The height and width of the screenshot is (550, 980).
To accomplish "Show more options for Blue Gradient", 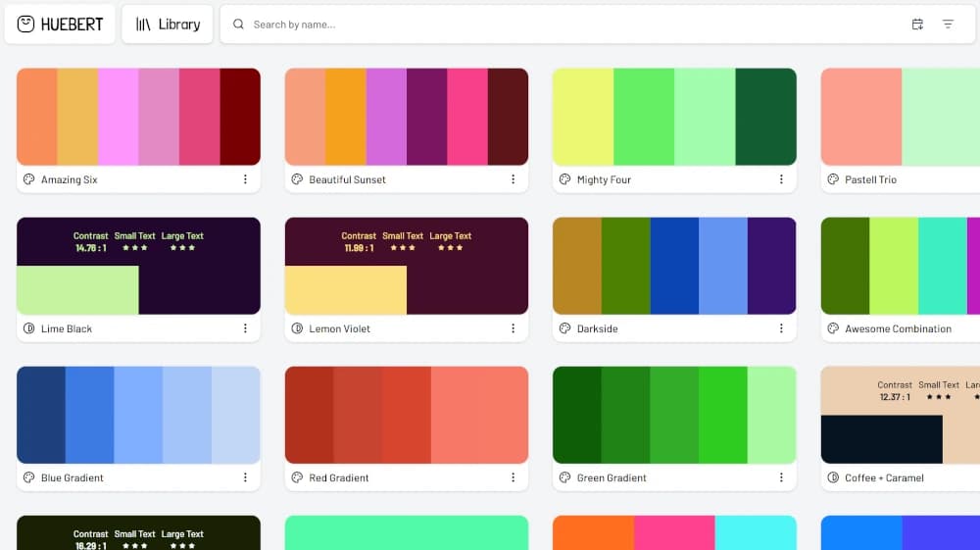I will pyautogui.click(x=245, y=477).
